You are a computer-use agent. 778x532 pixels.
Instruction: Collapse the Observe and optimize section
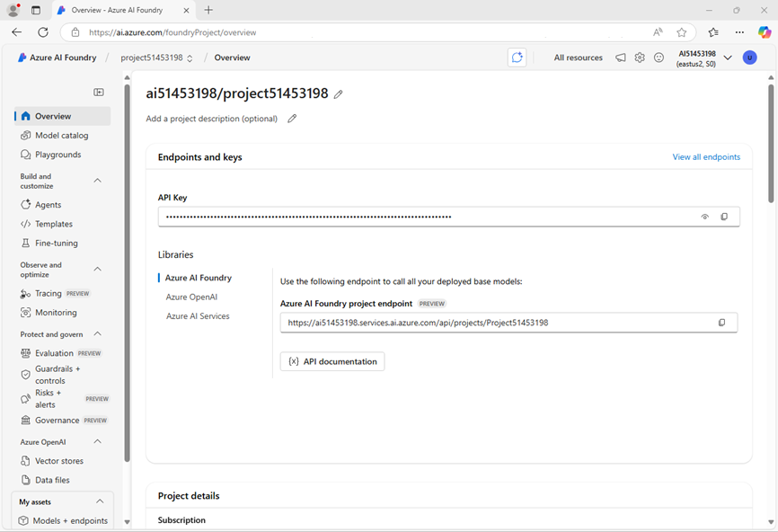point(98,269)
